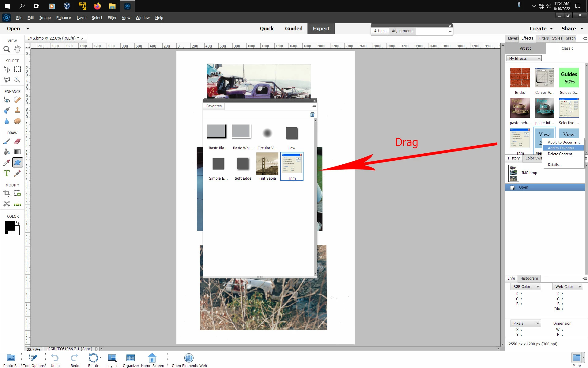Screen dimensions: 588x368
Task: Expand the Pixels units dropdown
Action: click(x=526, y=323)
